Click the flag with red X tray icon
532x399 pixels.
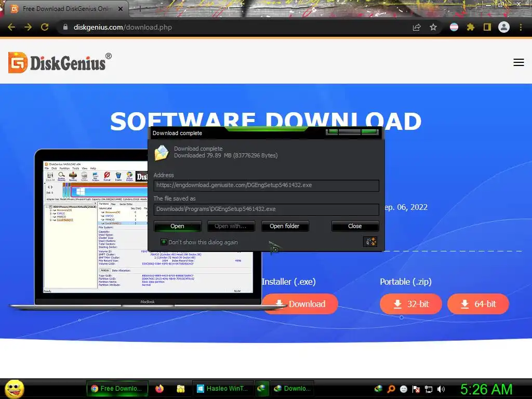click(416, 389)
